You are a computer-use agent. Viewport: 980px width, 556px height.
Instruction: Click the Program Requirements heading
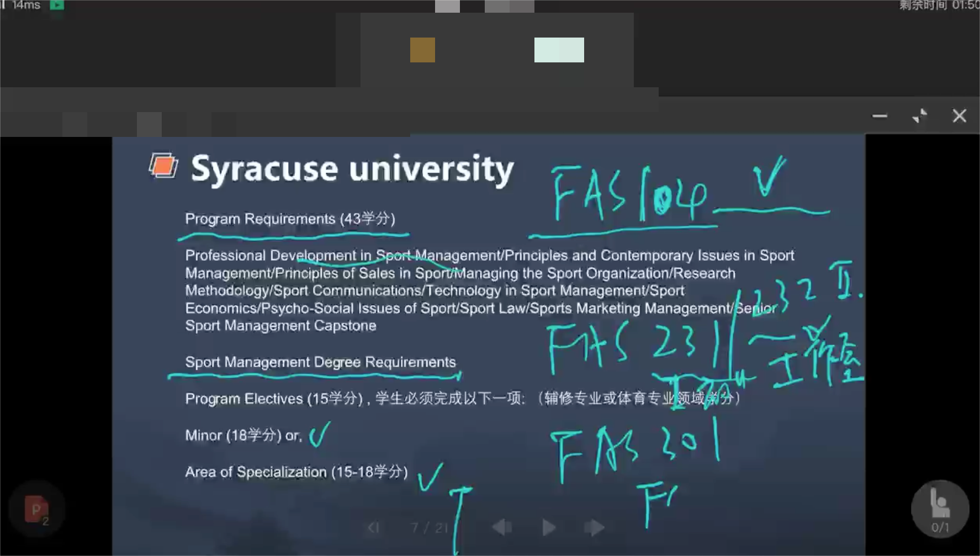(x=290, y=219)
